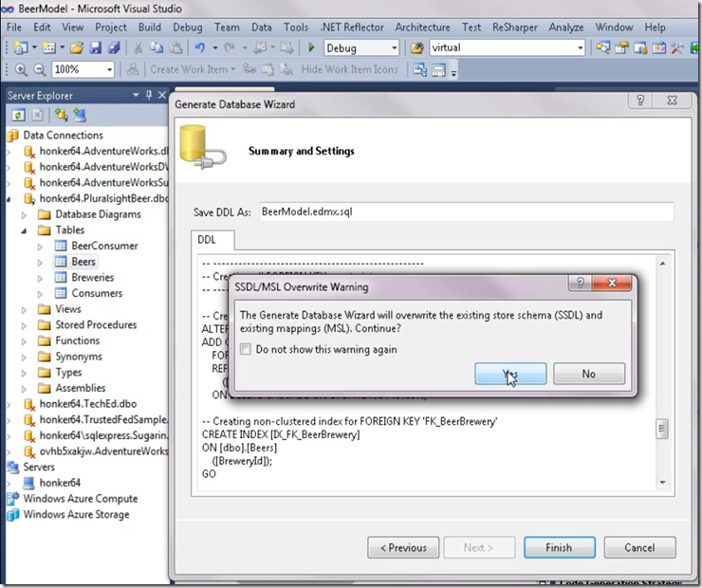Click the overwrite warning help question button
This screenshot has width=702, height=588.
tap(581, 283)
